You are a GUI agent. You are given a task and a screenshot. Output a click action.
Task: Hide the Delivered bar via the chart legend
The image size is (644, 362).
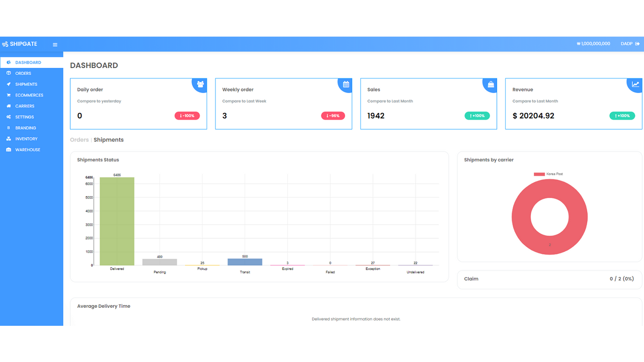tap(117, 268)
